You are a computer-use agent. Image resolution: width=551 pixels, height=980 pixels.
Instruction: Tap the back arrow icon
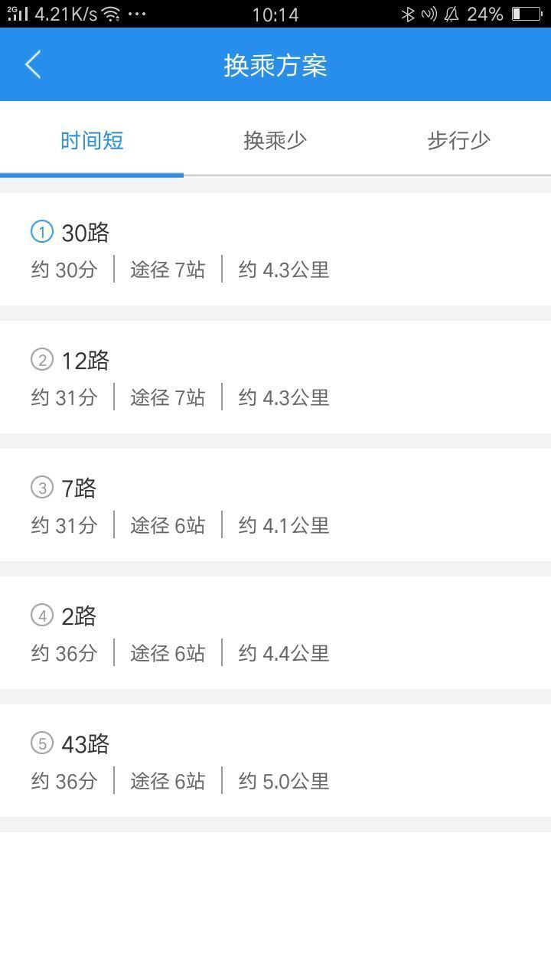[33, 65]
